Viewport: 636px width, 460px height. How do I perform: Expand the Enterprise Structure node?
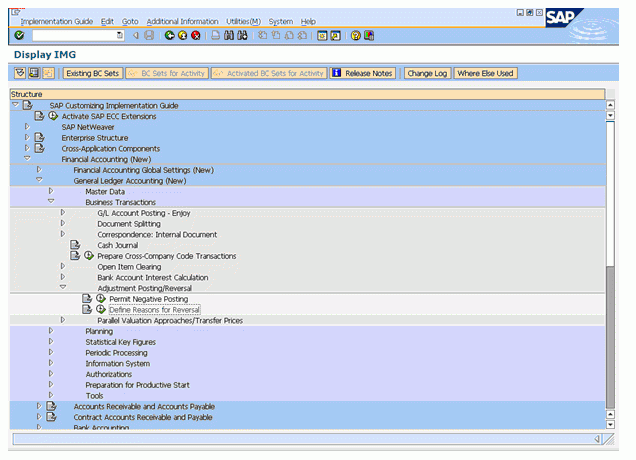coord(27,138)
